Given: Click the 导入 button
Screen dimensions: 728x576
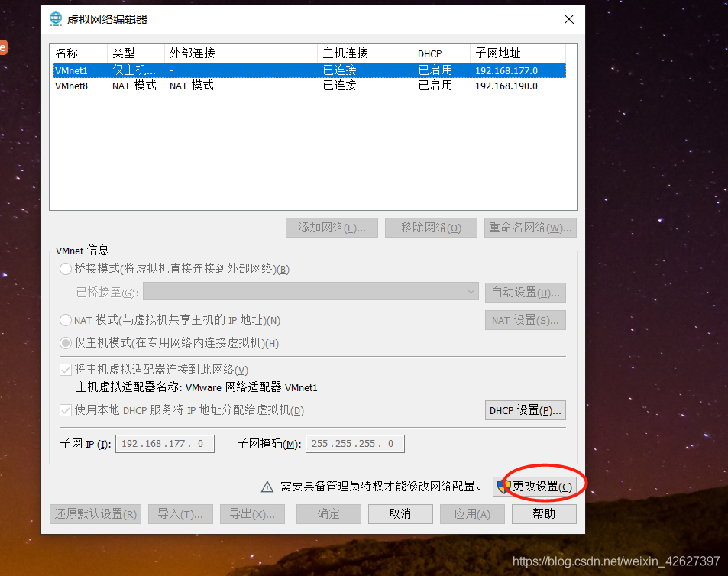Looking at the screenshot, I should tap(180, 514).
